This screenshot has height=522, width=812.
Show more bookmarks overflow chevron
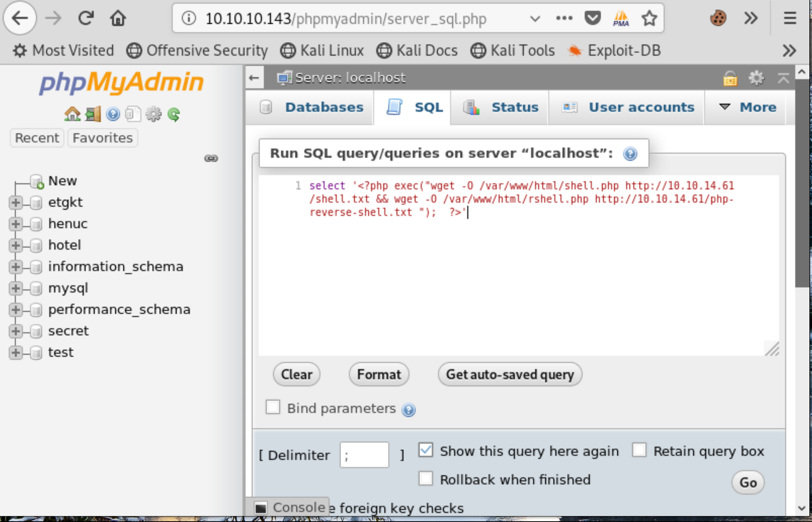(x=789, y=50)
